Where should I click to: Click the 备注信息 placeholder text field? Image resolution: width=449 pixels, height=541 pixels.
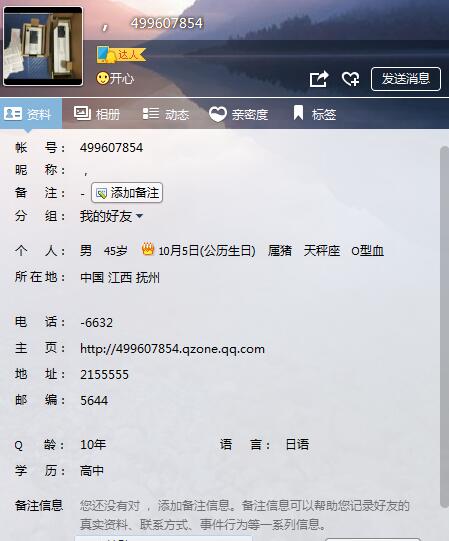point(245,515)
